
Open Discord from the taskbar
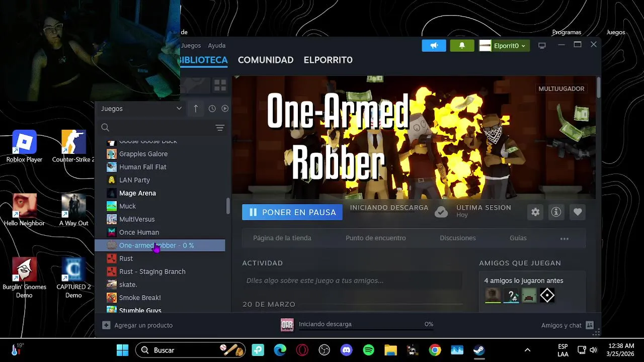click(346, 350)
